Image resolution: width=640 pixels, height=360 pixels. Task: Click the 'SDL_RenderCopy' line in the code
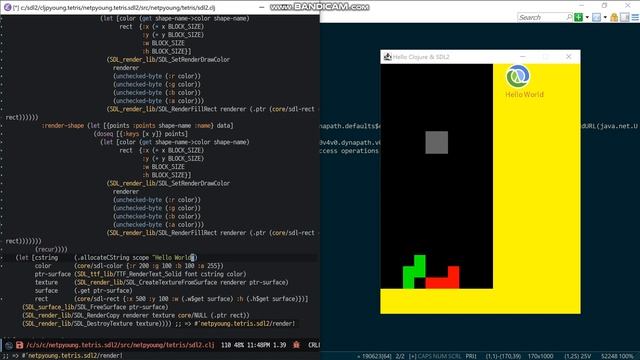tap(136, 315)
